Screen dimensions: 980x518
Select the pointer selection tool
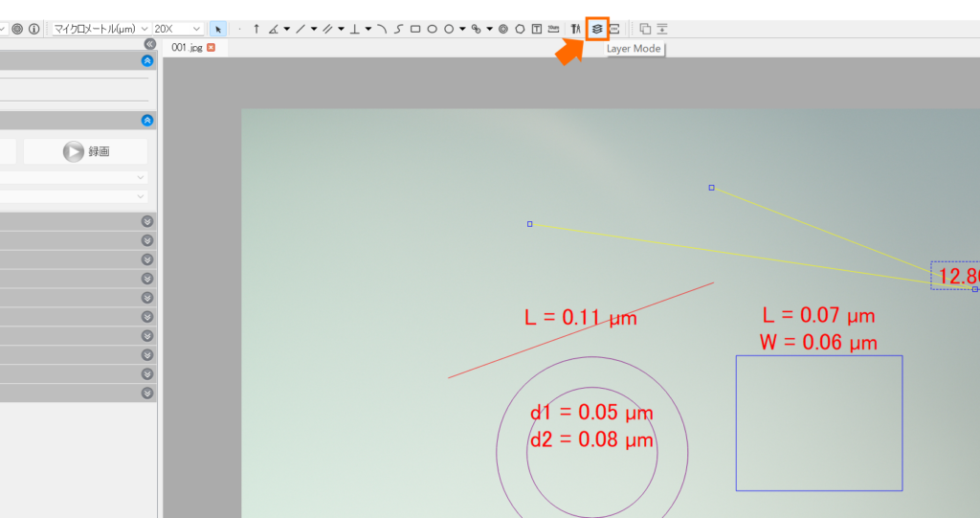[217, 29]
